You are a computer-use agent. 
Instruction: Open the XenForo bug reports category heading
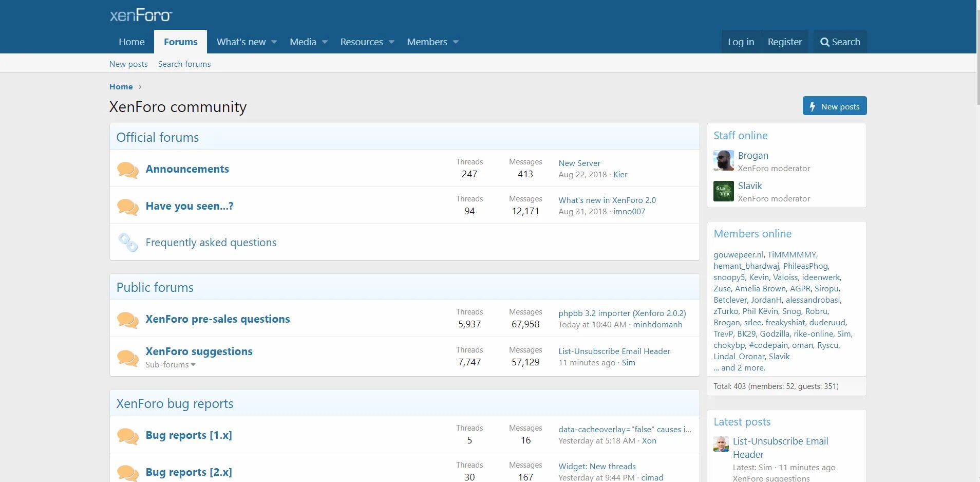pyautogui.click(x=175, y=403)
